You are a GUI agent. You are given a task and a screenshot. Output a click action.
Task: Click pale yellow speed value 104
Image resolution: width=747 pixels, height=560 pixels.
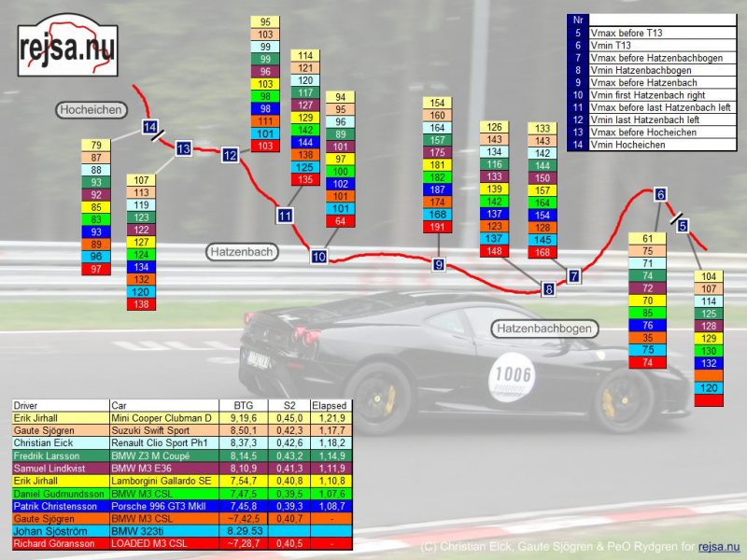pos(709,276)
